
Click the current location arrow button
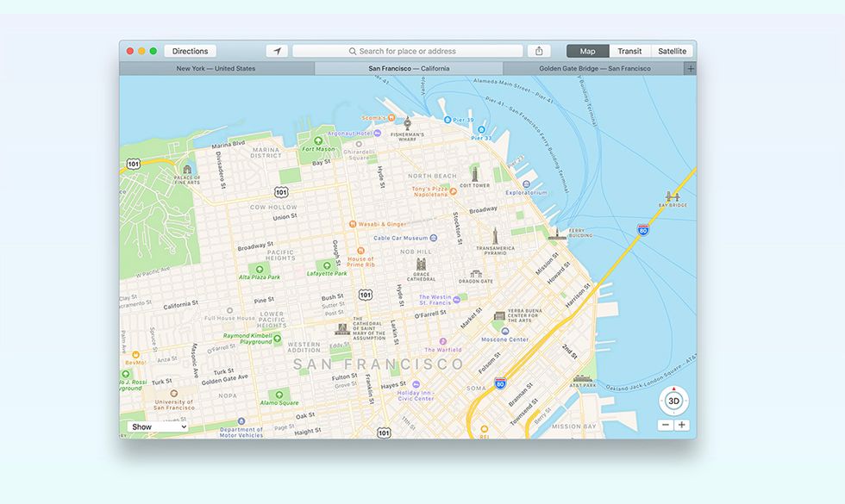pyautogui.click(x=277, y=51)
